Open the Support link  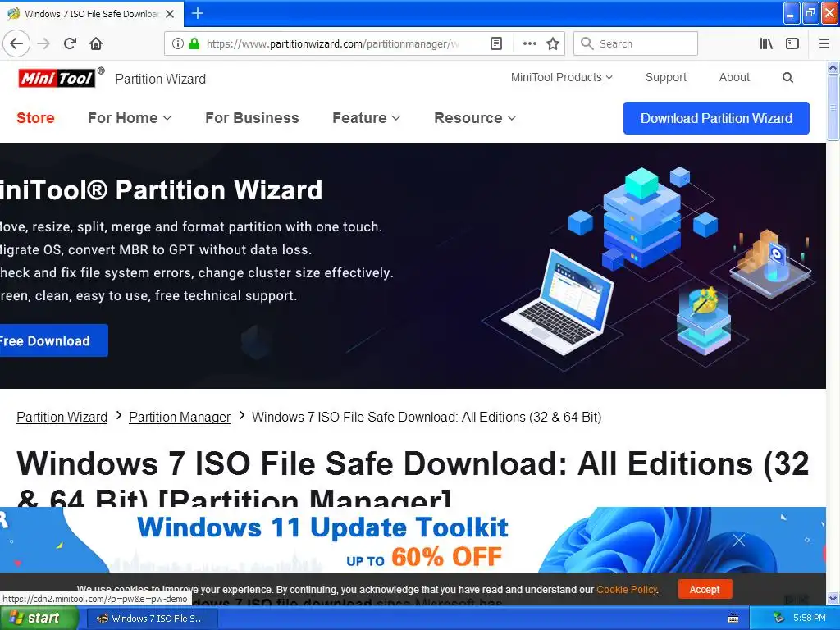(x=666, y=78)
